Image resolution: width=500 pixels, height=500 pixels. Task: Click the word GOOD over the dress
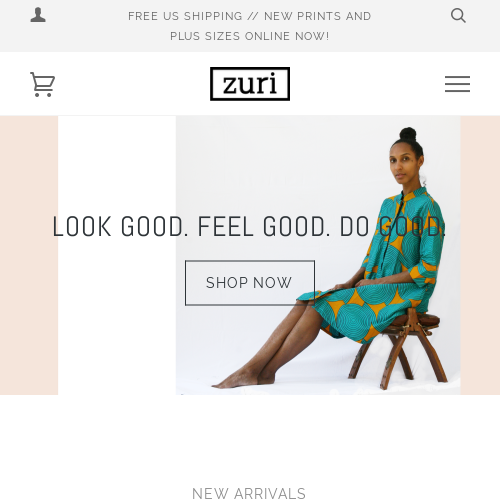(x=412, y=227)
